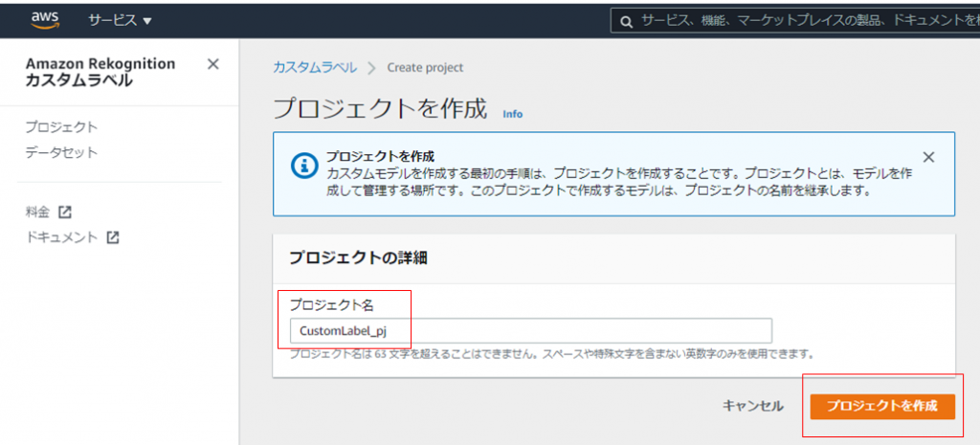Click the Create project breadcrumb text
The image size is (980, 445).
pos(425,68)
